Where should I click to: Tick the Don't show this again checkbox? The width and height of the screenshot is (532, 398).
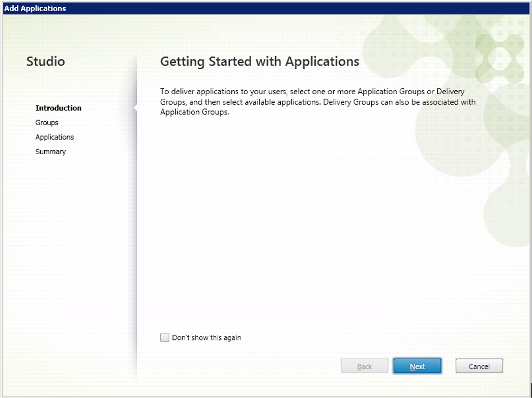pyautogui.click(x=165, y=337)
